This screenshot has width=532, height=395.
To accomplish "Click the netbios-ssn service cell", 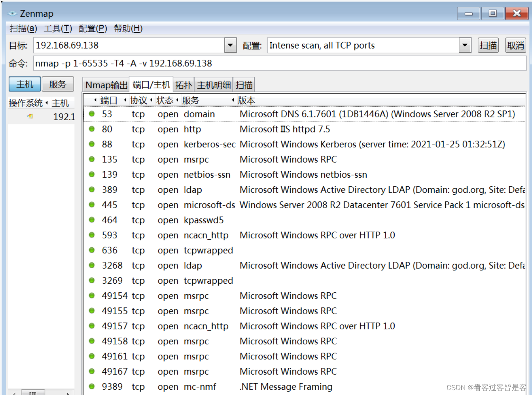I will point(207,175).
